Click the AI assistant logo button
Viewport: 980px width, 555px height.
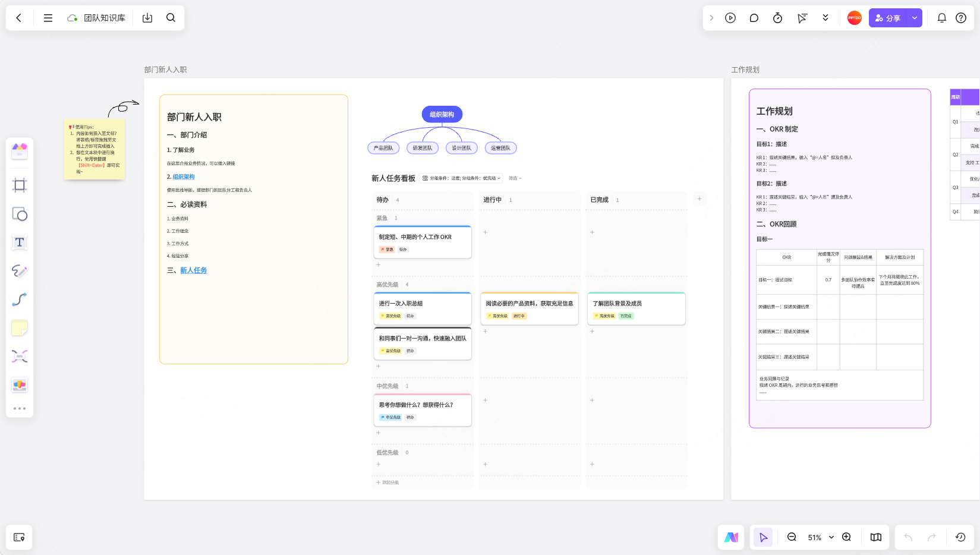pos(731,537)
